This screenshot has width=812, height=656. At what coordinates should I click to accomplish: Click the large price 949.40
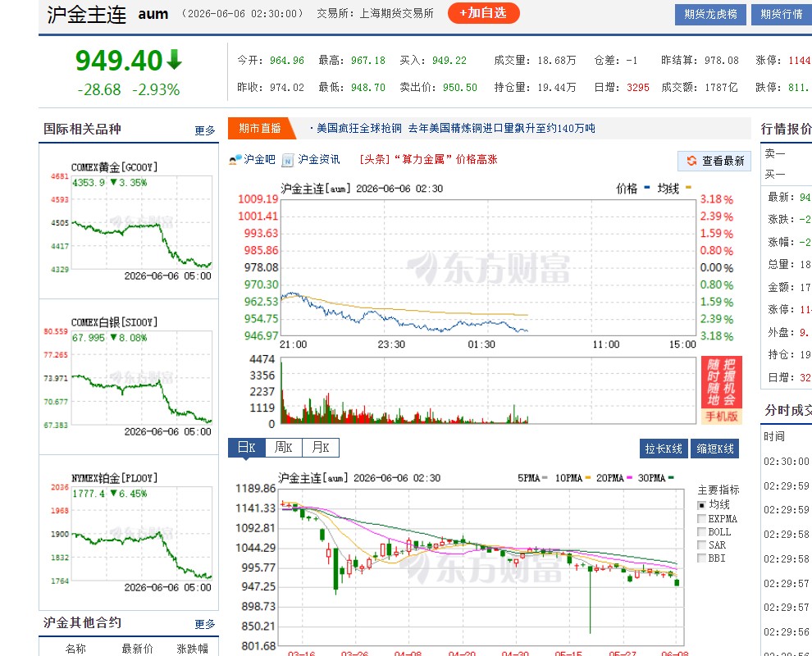coord(119,60)
